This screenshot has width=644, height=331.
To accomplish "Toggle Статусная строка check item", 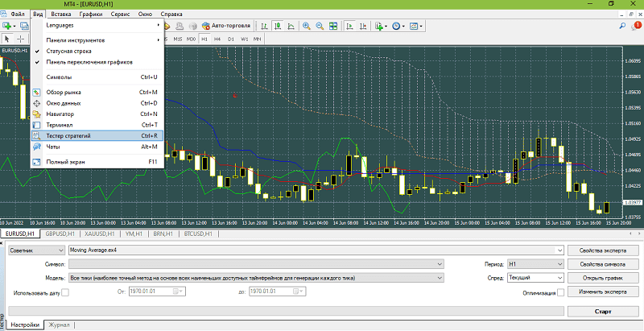I will tap(97, 51).
